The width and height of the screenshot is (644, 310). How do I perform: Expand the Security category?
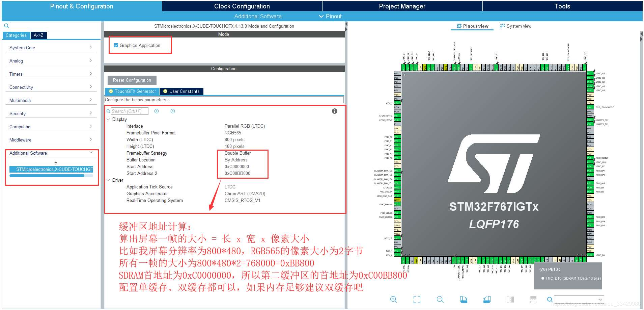click(x=51, y=113)
